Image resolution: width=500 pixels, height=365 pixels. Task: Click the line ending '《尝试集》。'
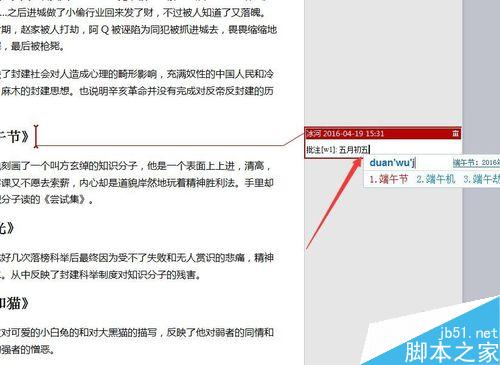point(47,199)
